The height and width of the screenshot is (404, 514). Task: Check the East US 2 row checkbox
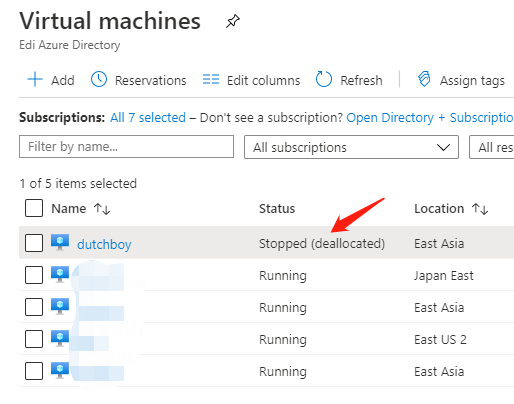[34, 339]
